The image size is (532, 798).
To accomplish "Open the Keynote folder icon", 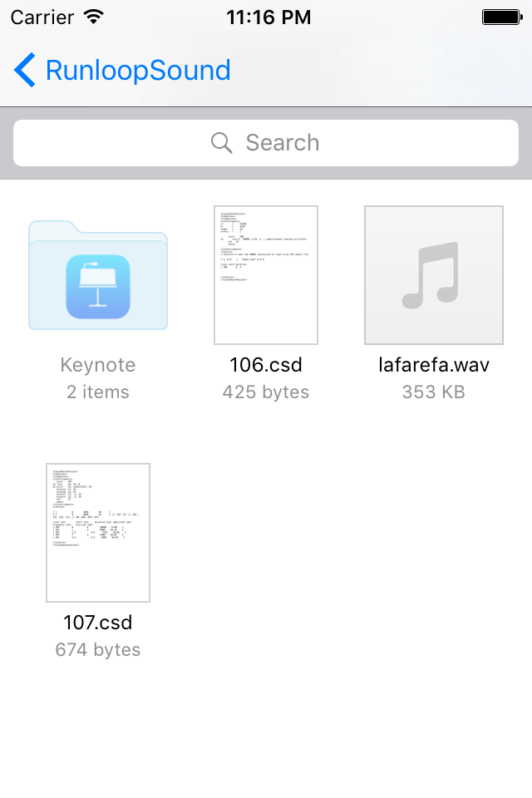I will pyautogui.click(x=98, y=275).
